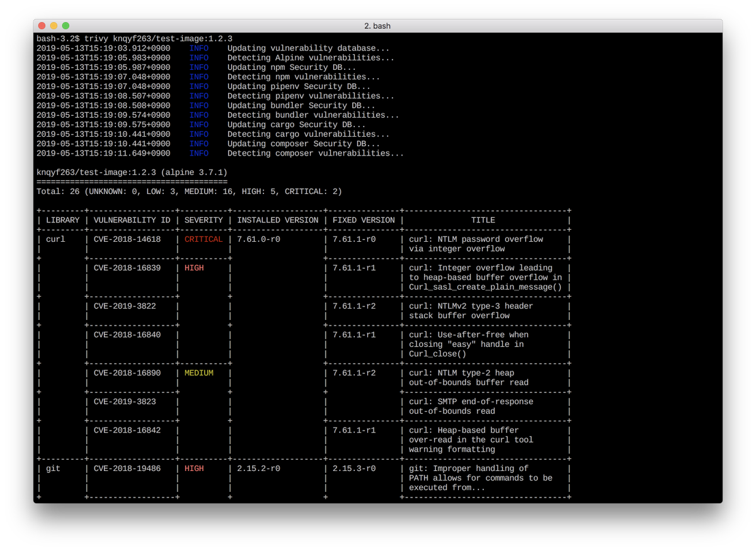Select "Detecting cargo vulnerabilities..." line
The height and width of the screenshot is (551, 756).
point(309,134)
